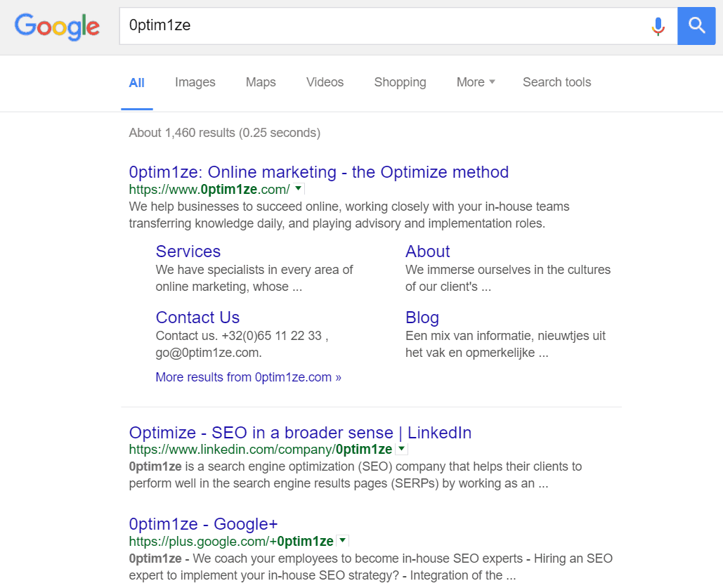This screenshot has height=588, width=723.
Task: Open the Services sitelink
Action: pyautogui.click(x=188, y=251)
